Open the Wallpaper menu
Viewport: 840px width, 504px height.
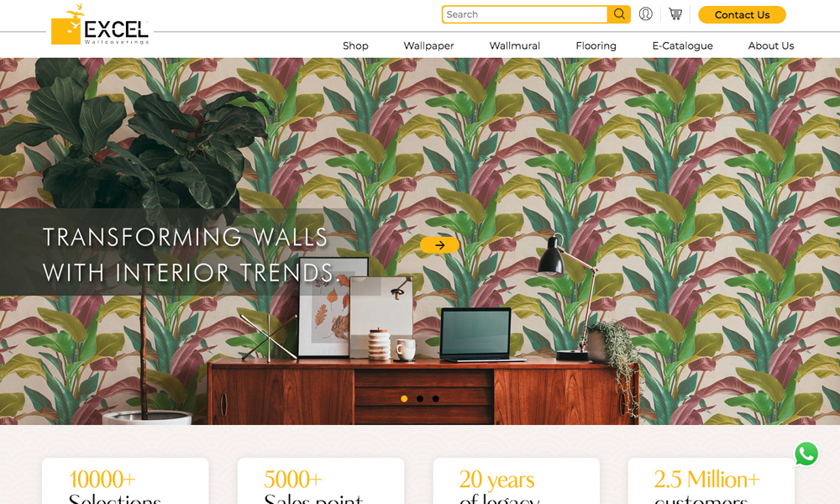428,45
